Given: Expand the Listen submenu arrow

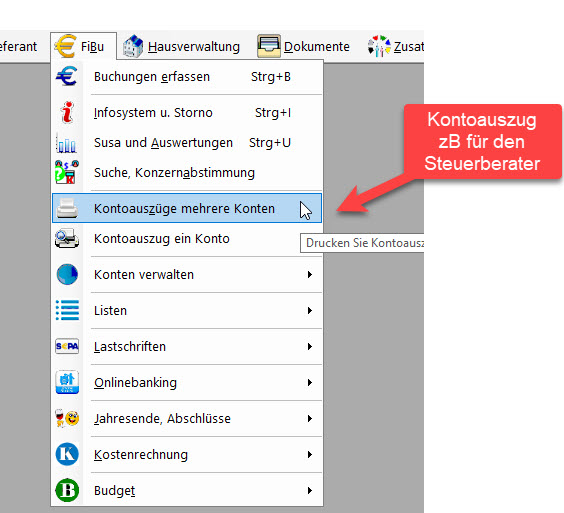Looking at the screenshot, I should point(310,310).
